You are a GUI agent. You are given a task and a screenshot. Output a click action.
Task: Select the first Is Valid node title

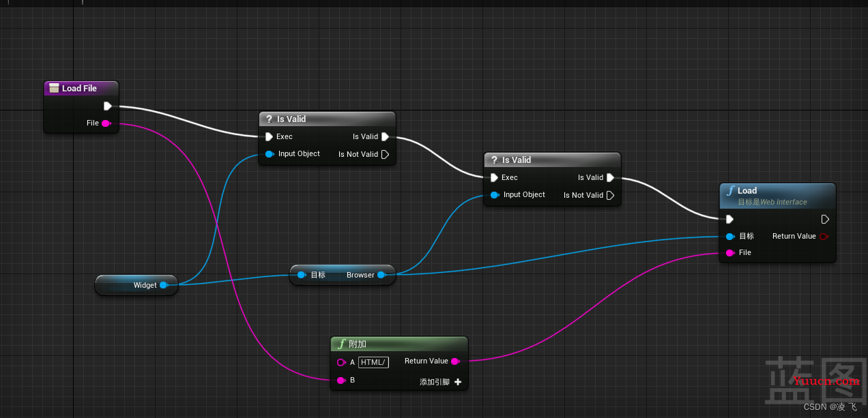pyautogui.click(x=291, y=119)
